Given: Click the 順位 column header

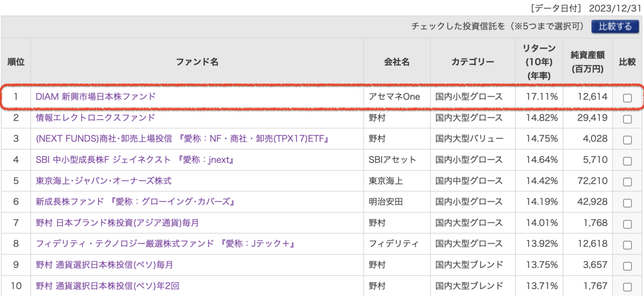Looking at the screenshot, I should coord(16,62).
